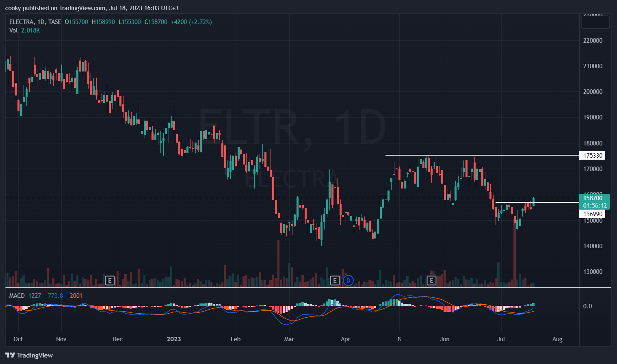Click the low value L155300
Viewport: 617px width, 364px height.
click(x=130, y=22)
